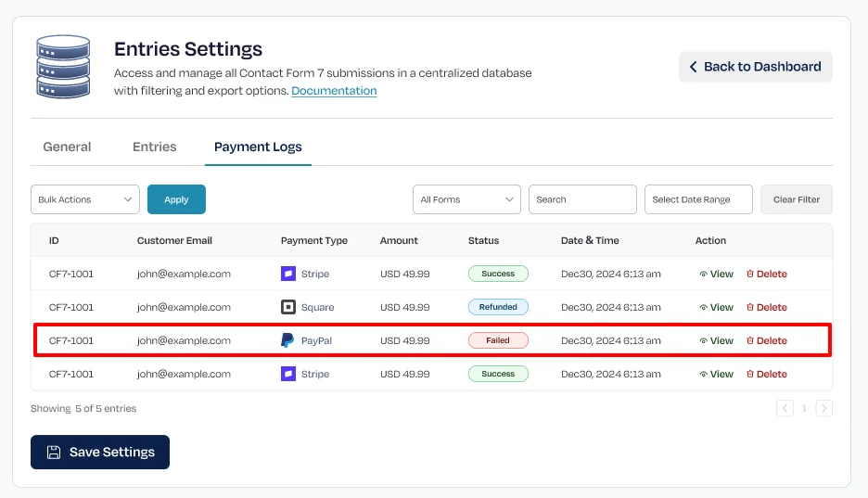Click the Square logo icon
Image resolution: width=868 pixels, height=498 pixels.
(x=287, y=307)
